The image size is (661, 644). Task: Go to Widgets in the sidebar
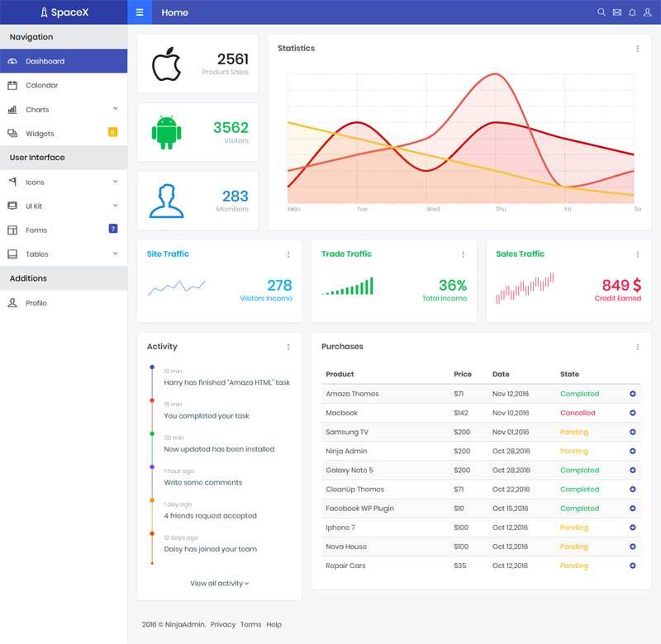point(40,134)
